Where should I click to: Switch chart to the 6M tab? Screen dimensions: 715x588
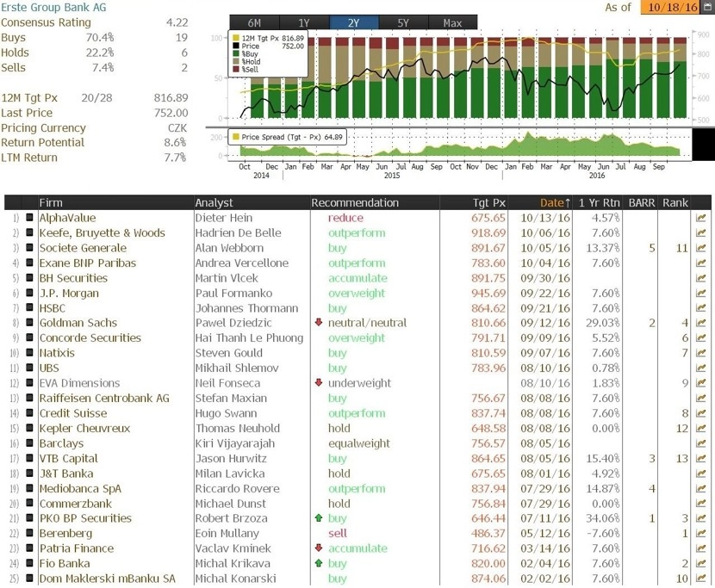[x=254, y=22]
